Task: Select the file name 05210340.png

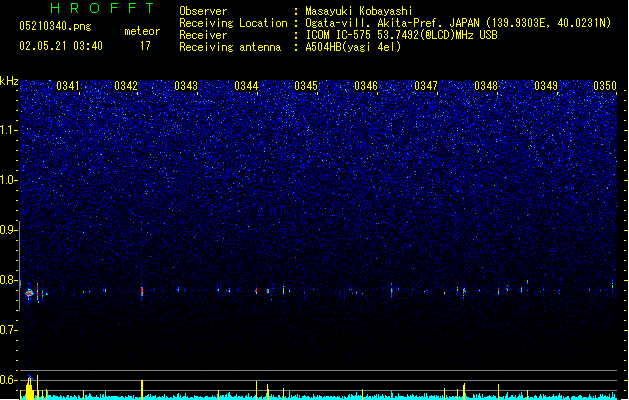Action: pos(55,26)
